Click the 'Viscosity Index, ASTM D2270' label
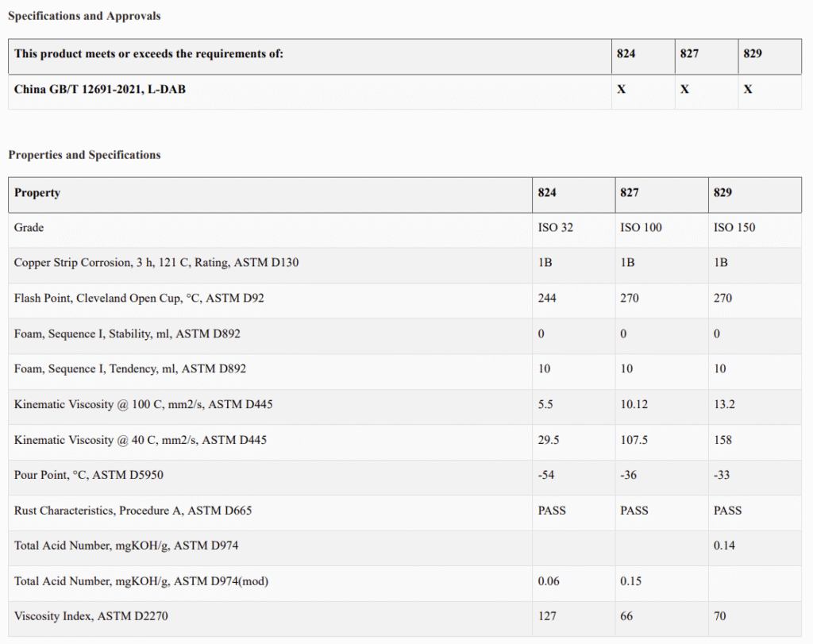The height and width of the screenshot is (644, 813). (91, 616)
